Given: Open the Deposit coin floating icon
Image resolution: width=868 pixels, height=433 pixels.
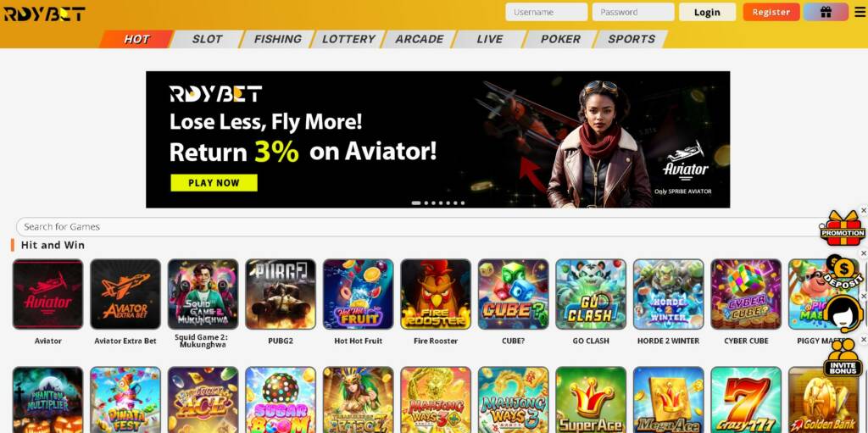Looking at the screenshot, I should coord(843,271).
